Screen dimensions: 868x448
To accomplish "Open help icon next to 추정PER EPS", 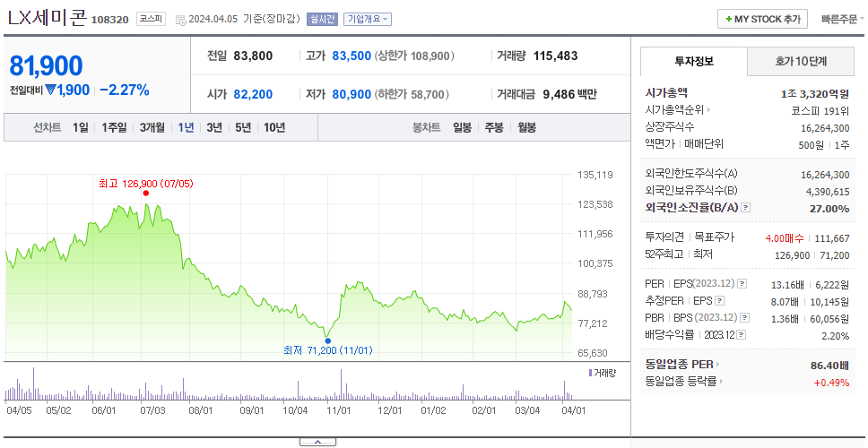I will point(719,301).
